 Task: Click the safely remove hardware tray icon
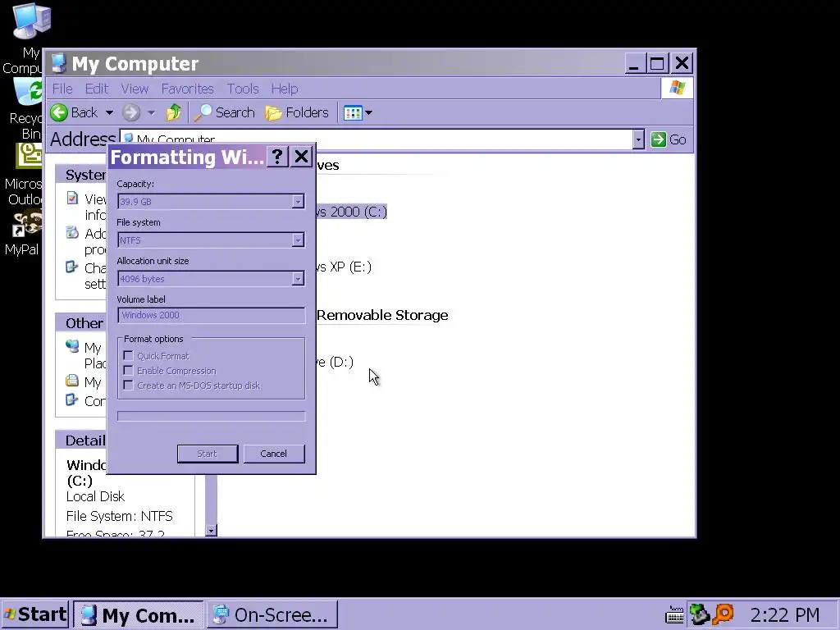[699, 614]
